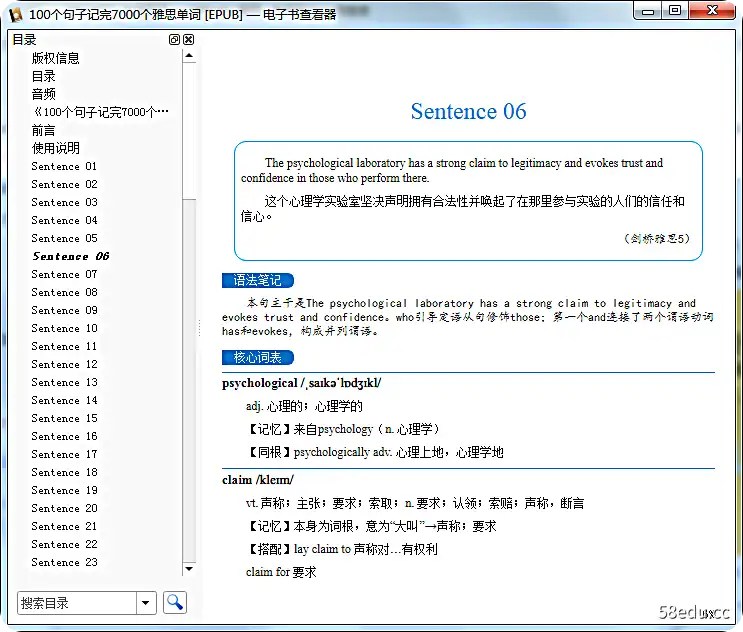The height and width of the screenshot is (632, 743).
Task: Float the table of contents panel
Action: point(174,40)
